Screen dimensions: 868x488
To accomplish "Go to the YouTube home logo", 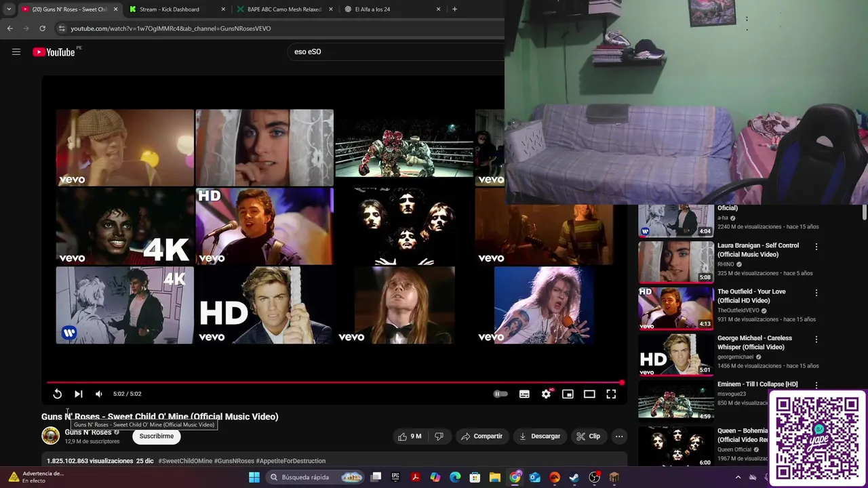I will pos(54,52).
